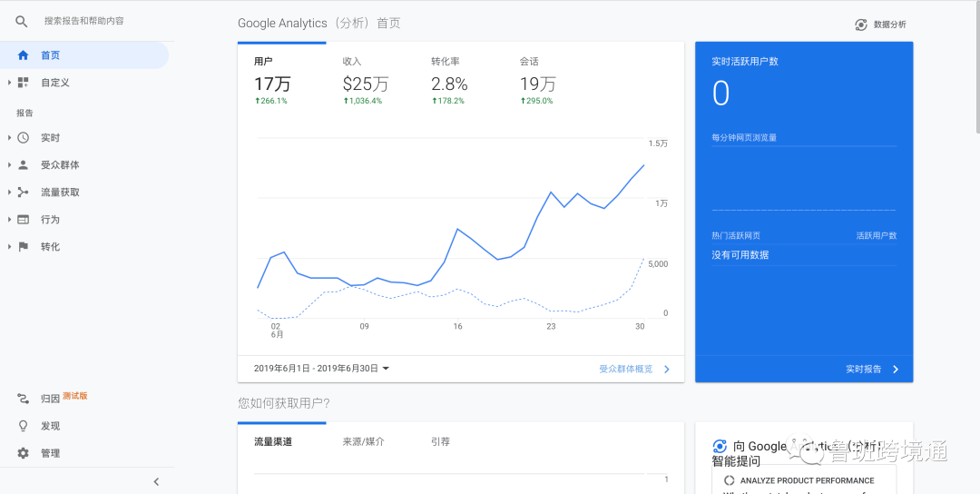Click the Analyze Product Performance spinner icon

point(729,481)
